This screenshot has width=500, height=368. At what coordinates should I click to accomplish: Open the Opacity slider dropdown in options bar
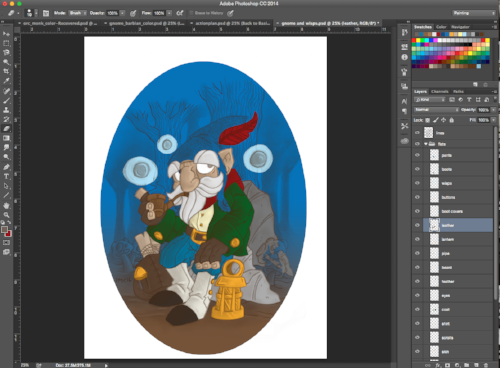122,13
